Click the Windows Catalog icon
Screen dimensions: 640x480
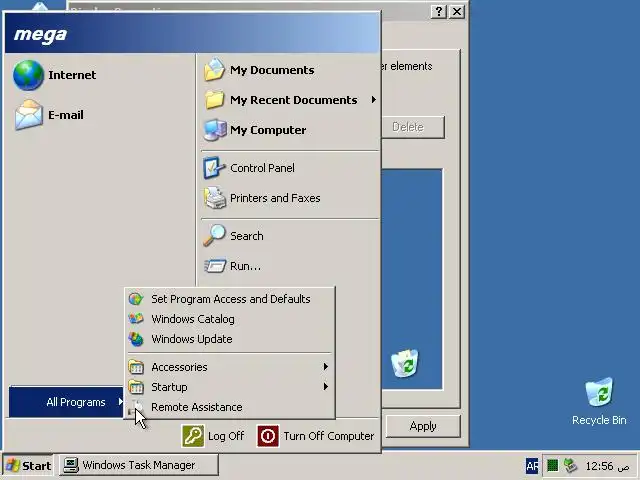pyautogui.click(x=136, y=319)
